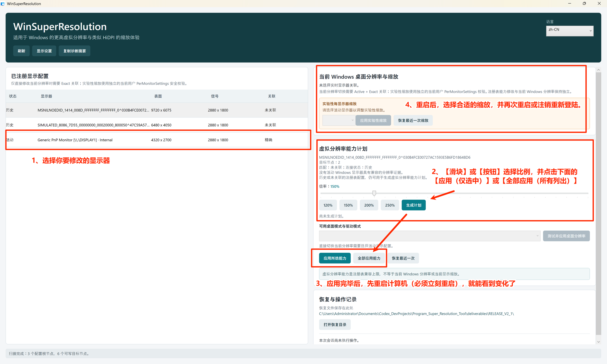This screenshot has width=607, height=364.
Task: Click the WinSuperResolution title bar app icon
Action: pyautogui.click(x=3, y=4)
